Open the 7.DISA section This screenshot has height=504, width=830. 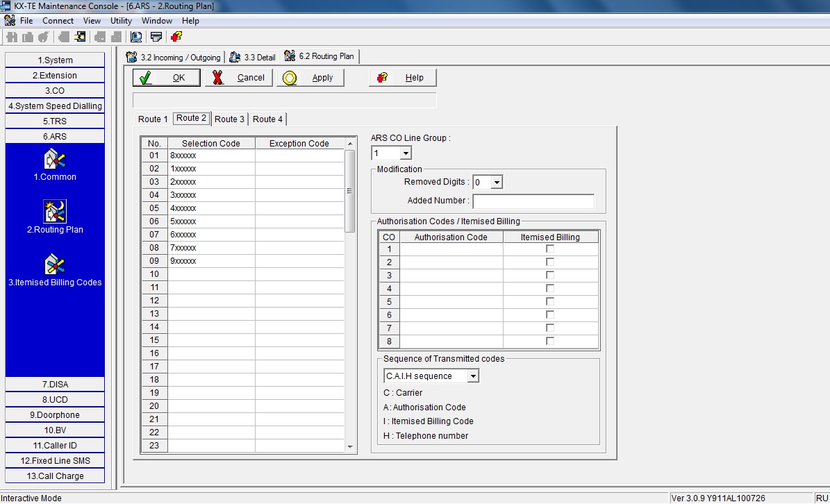(x=55, y=384)
